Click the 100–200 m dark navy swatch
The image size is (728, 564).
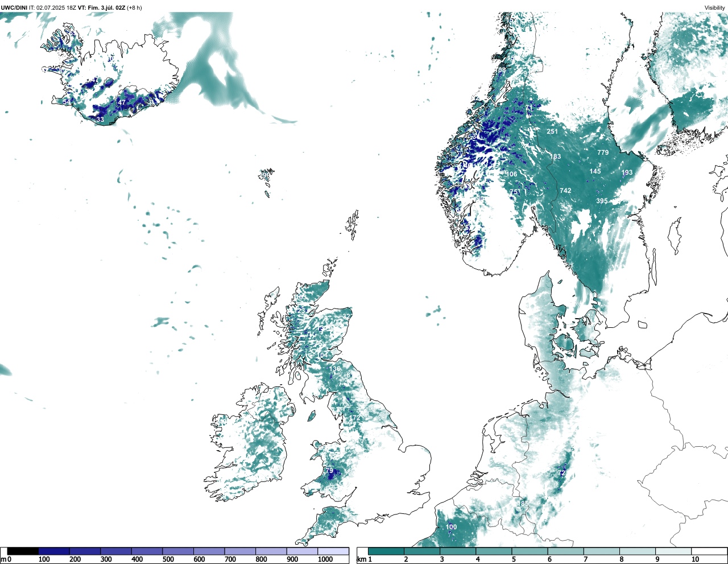[54, 551]
